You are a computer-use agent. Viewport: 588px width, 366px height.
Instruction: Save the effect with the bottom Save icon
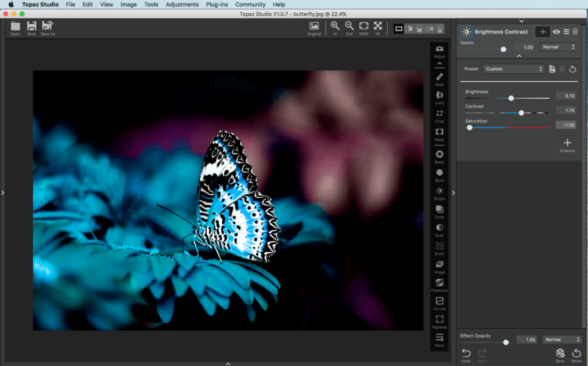point(560,355)
